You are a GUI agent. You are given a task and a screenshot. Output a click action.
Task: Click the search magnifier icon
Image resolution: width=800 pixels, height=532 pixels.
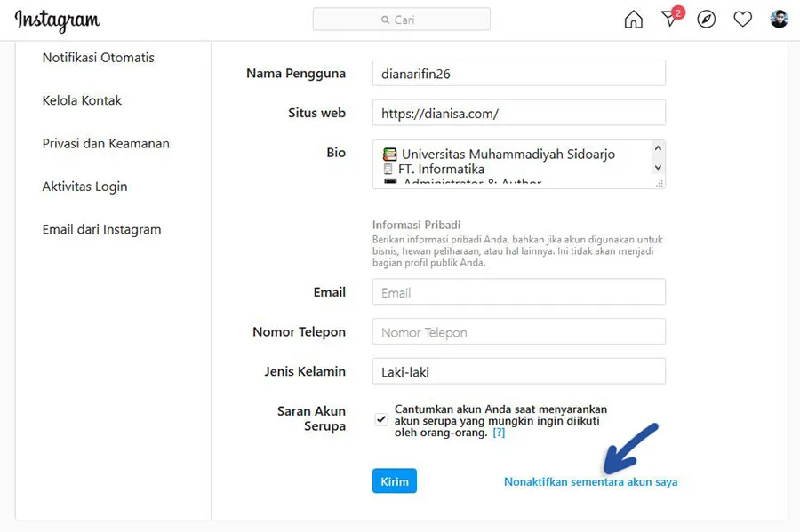pos(385,20)
